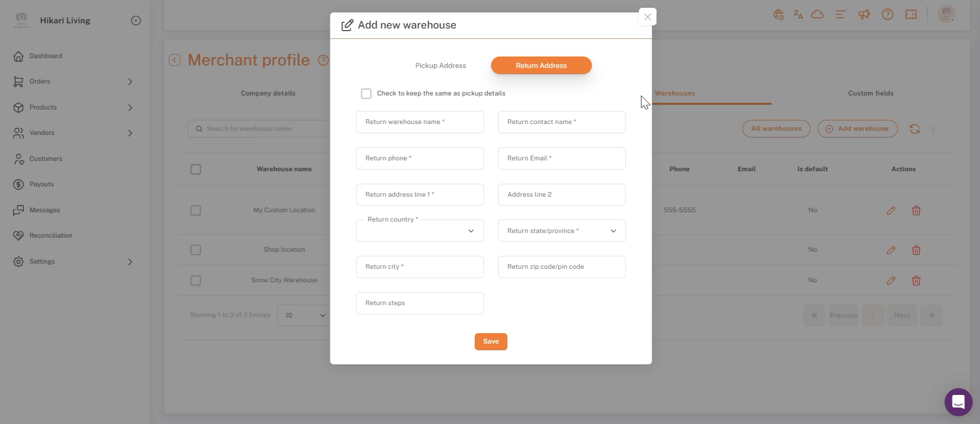
Task: Close the Add new warehouse dialog
Action: click(648, 17)
